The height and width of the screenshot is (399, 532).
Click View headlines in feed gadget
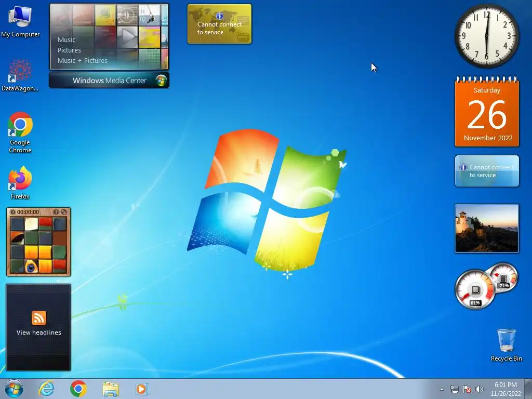(x=38, y=332)
